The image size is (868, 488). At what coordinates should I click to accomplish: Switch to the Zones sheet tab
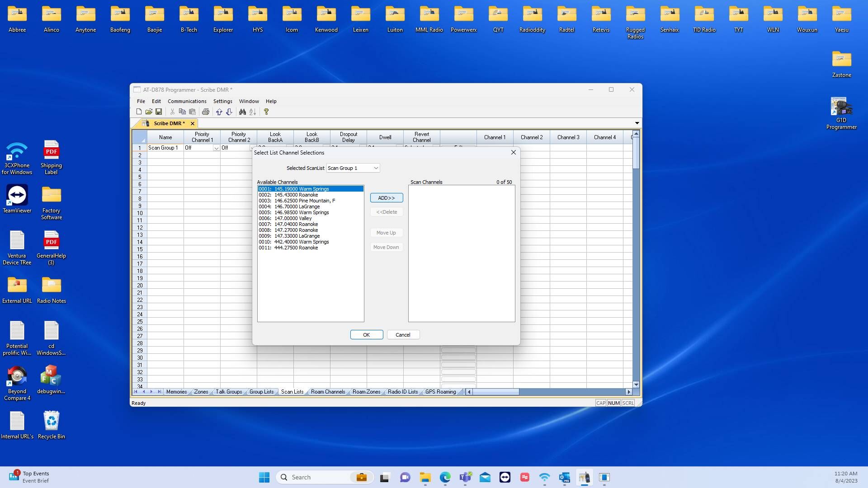[x=201, y=392]
